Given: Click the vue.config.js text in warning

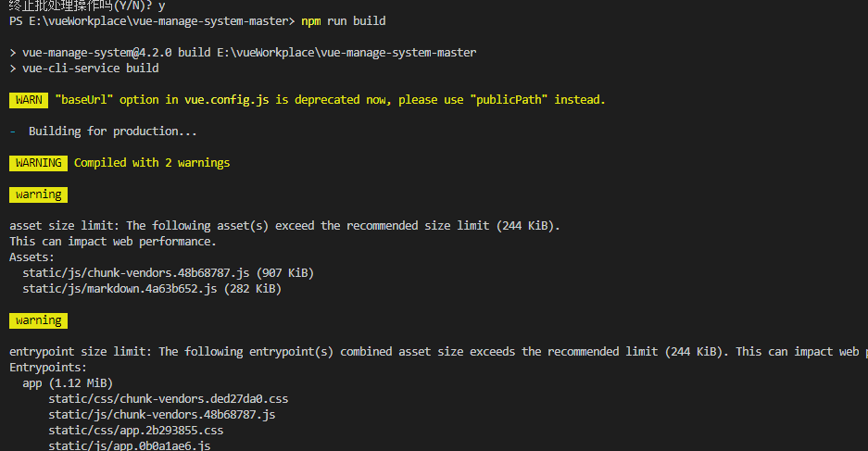Looking at the screenshot, I should pyautogui.click(x=227, y=100).
